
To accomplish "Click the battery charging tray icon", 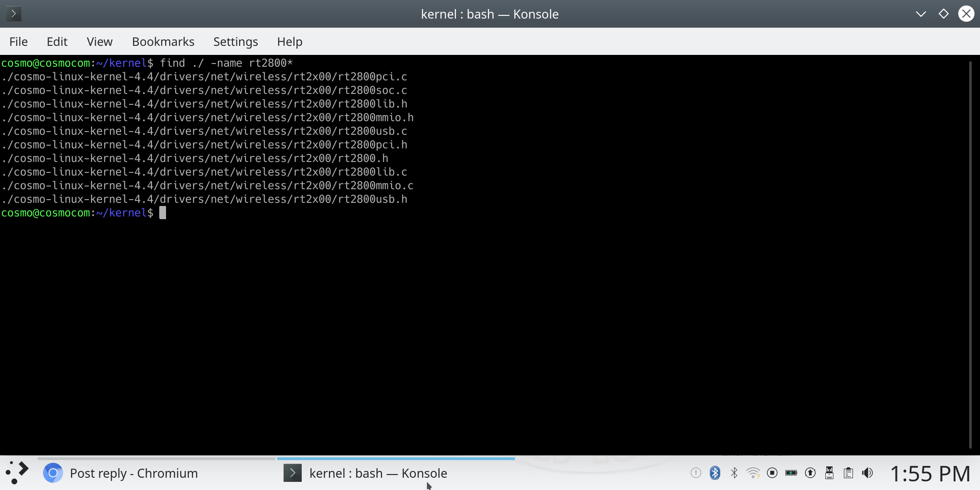I will [x=791, y=473].
